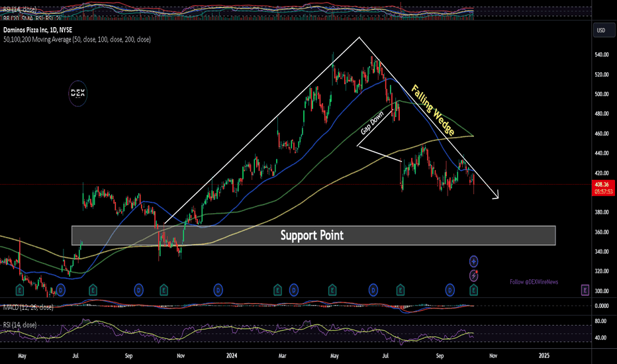Image resolution: width=617 pixels, height=364 pixels.
Task: Open the green earnings marker in October 2024
Action: coord(474,291)
